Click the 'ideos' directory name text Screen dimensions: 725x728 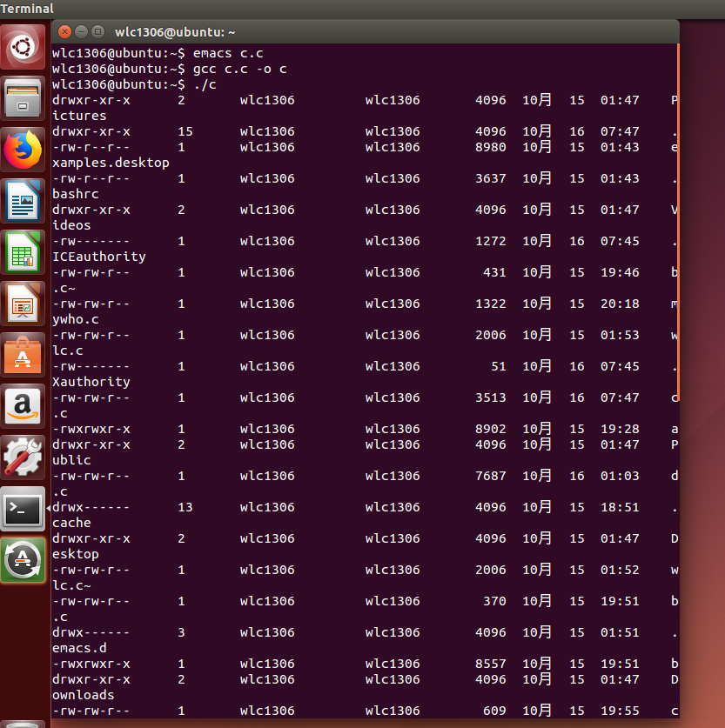pos(71,225)
